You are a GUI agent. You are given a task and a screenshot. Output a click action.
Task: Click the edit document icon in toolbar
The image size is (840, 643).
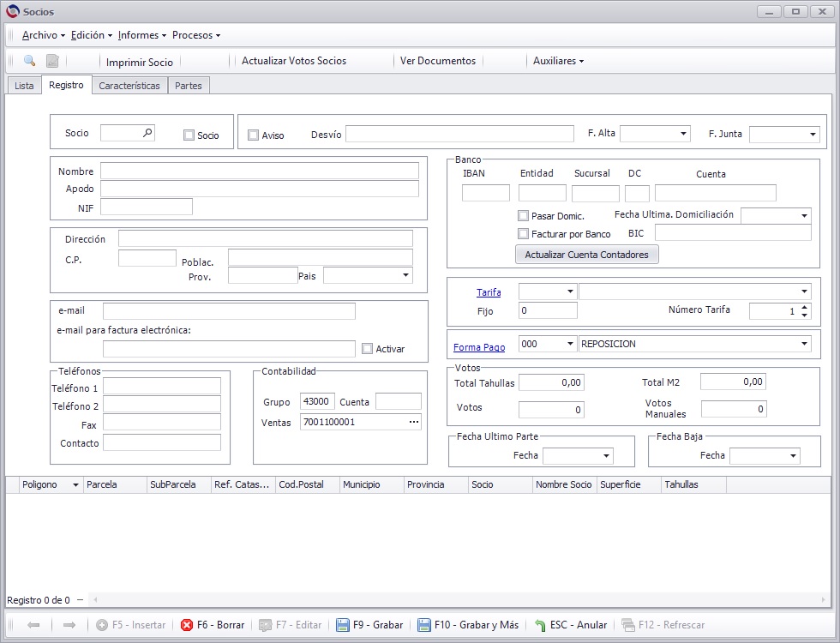click(x=52, y=61)
